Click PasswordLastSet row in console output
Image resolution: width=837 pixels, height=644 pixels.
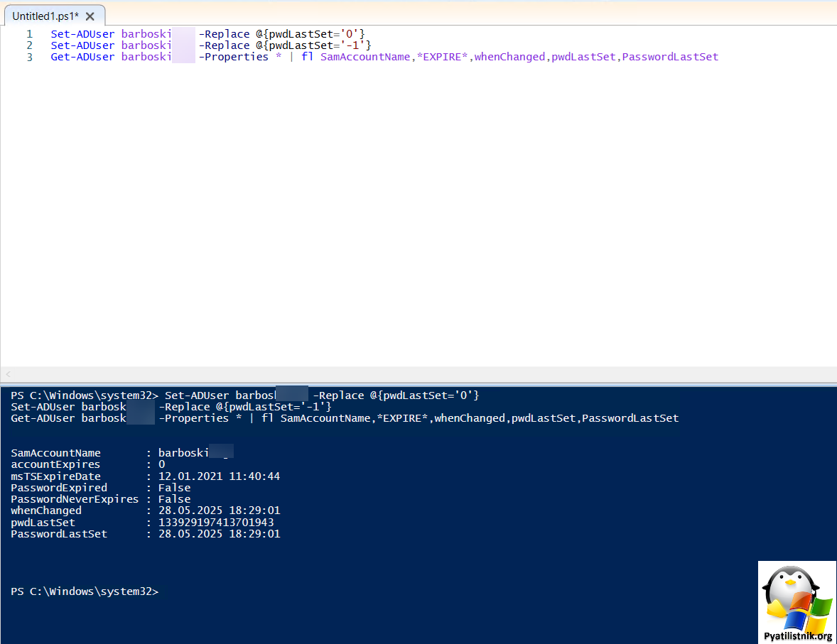click(145, 534)
